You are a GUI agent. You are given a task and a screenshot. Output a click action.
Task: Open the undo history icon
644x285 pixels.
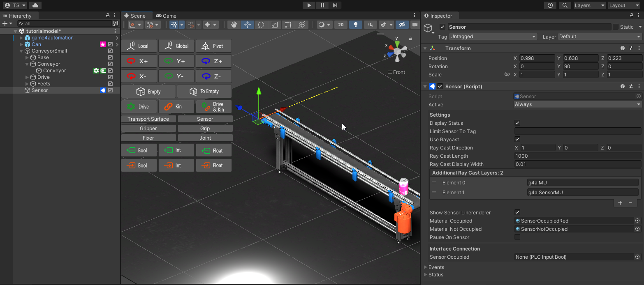click(x=550, y=5)
